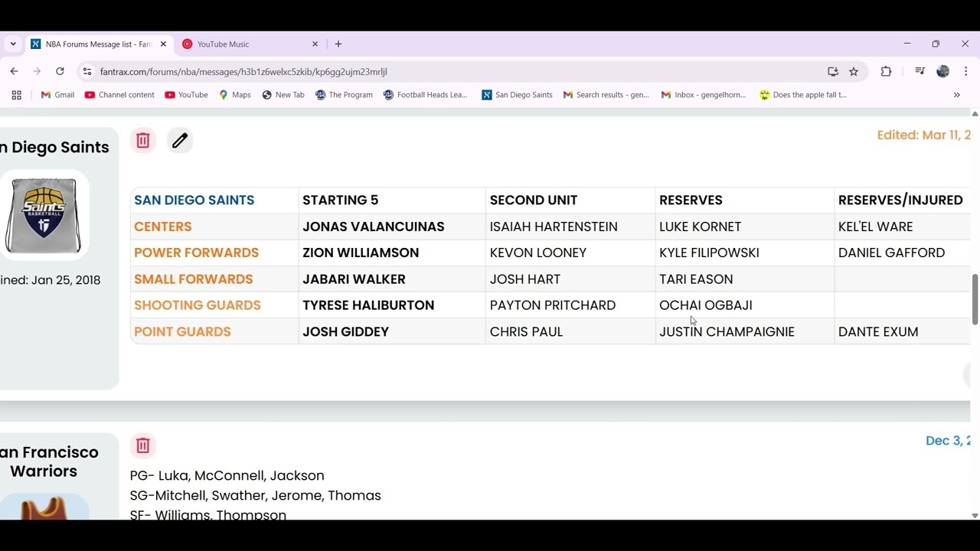This screenshot has height=551, width=980.
Task: Select the PAYTON PRITCHARD cell
Action: click(x=570, y=305)
